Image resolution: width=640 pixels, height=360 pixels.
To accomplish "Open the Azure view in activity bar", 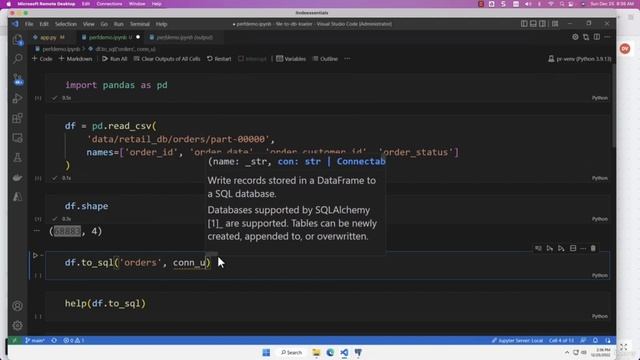I will point(18,197).
